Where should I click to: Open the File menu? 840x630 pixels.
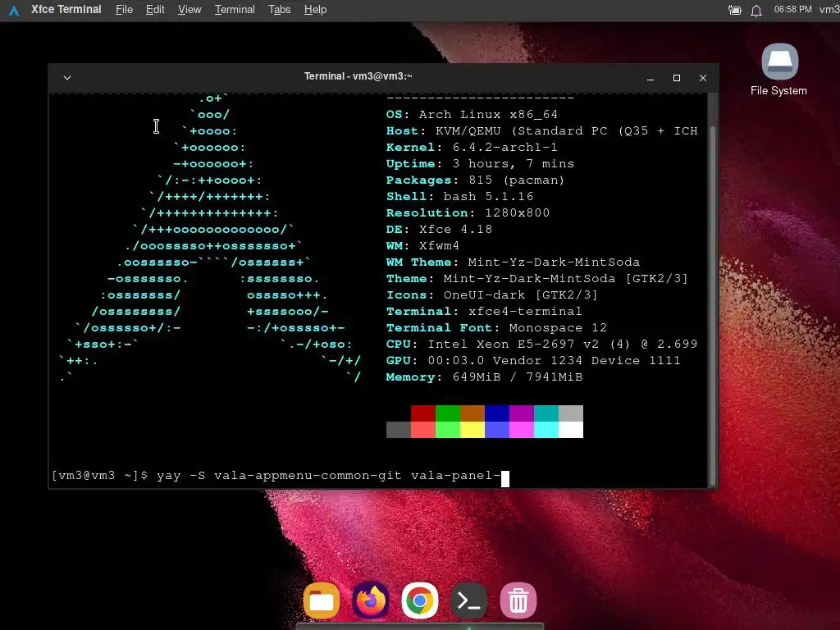coord(125,10)
